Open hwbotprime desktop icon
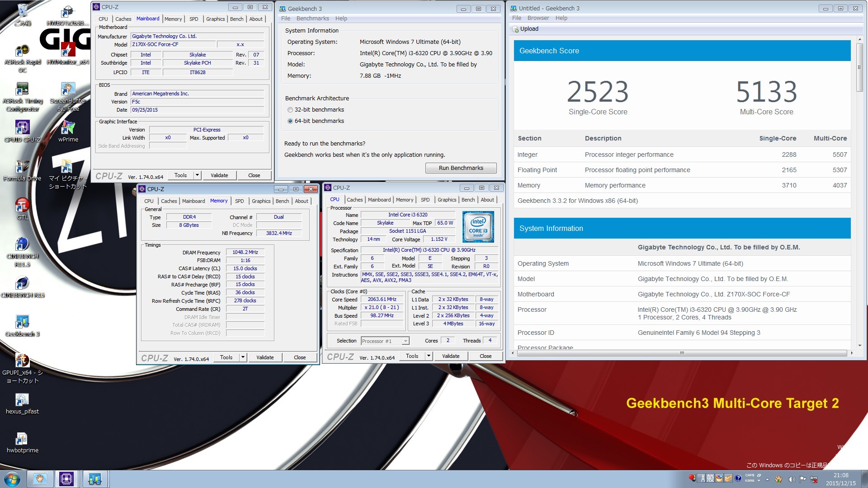868x488 pixels. (x=22, y=442)
